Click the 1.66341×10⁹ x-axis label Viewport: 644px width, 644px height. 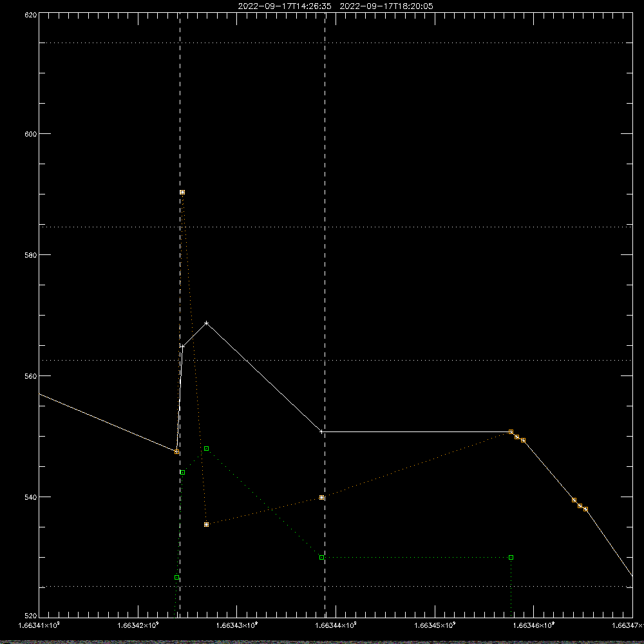coord(39,625)
